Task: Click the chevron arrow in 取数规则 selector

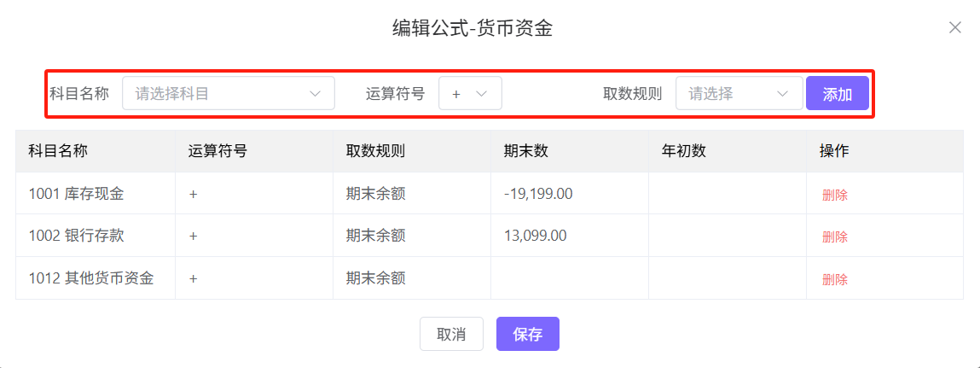Action: click(x=783, y=94)
